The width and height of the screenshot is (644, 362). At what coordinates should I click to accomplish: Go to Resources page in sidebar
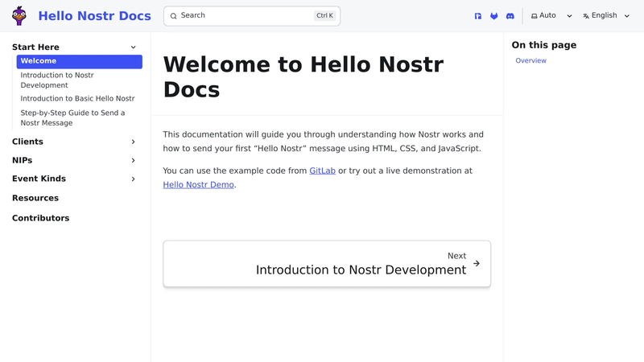35,198
